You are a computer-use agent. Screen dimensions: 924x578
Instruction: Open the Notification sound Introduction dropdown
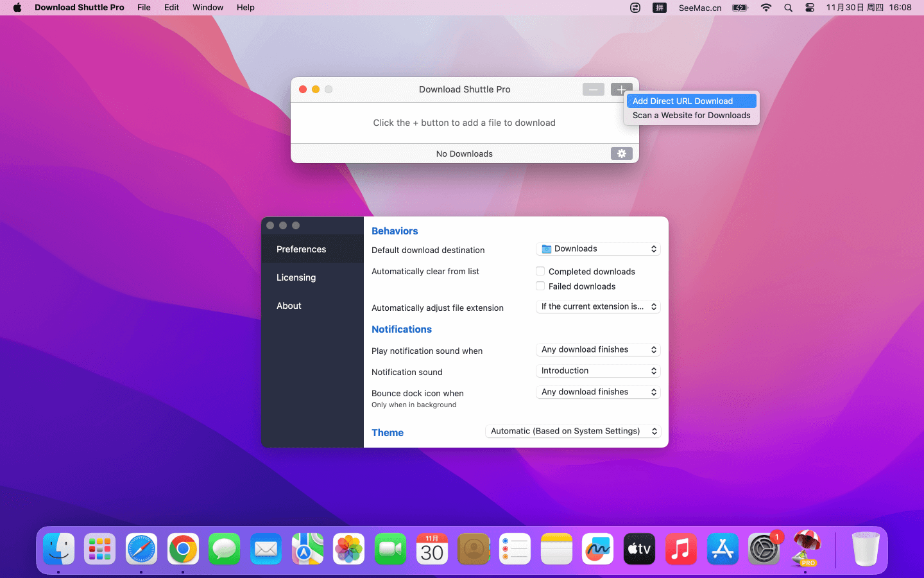point(598,371)
